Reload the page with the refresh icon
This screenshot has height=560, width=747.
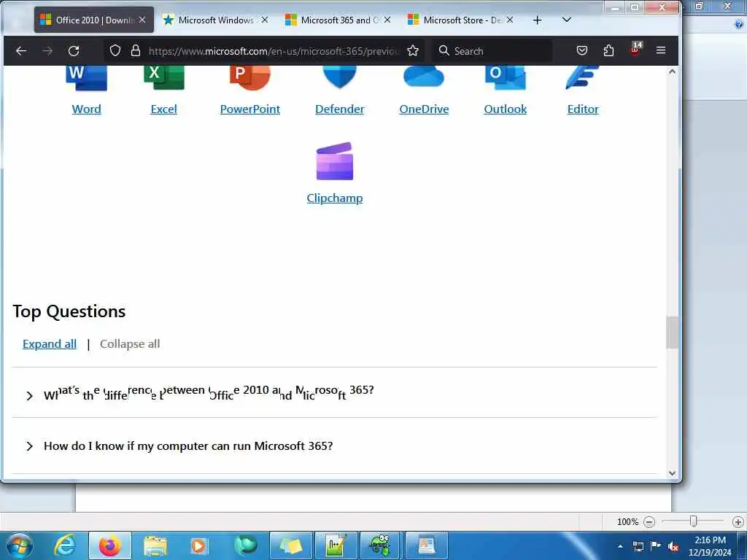pyautogui.click(x=74, y=50)
